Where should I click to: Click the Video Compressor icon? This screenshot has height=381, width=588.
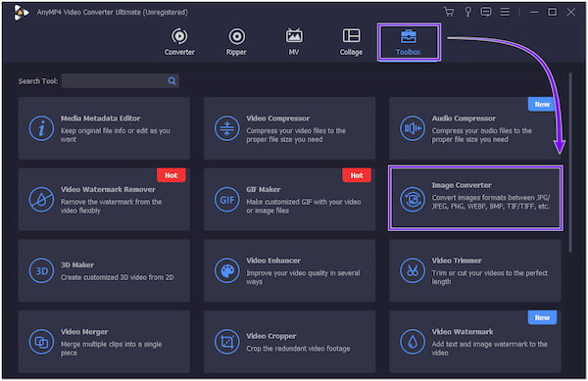[x=227, y=128]
